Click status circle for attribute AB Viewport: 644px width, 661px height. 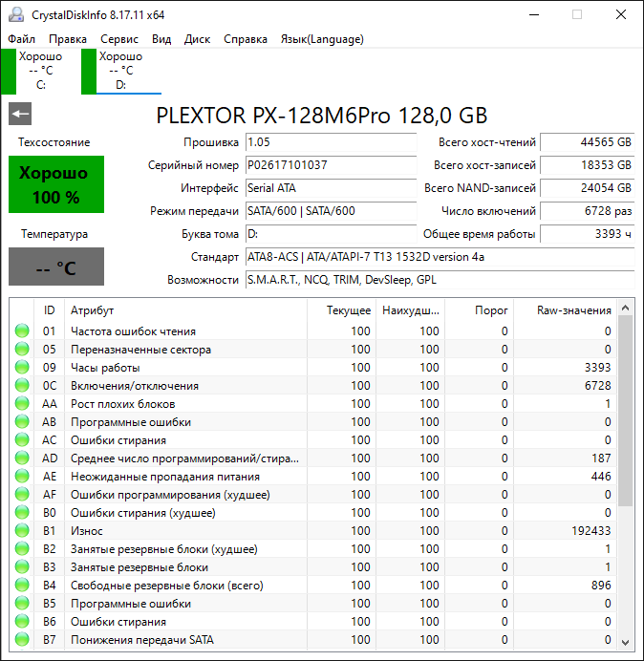22,421
